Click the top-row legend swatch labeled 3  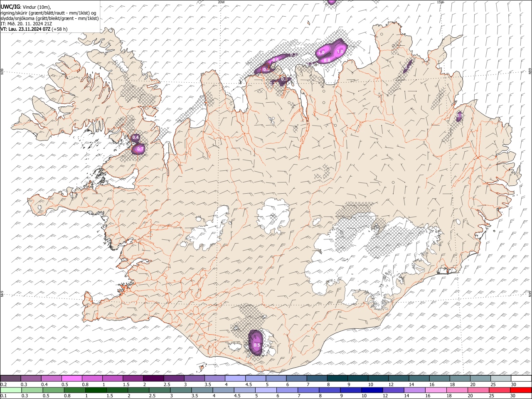[195, 379]
